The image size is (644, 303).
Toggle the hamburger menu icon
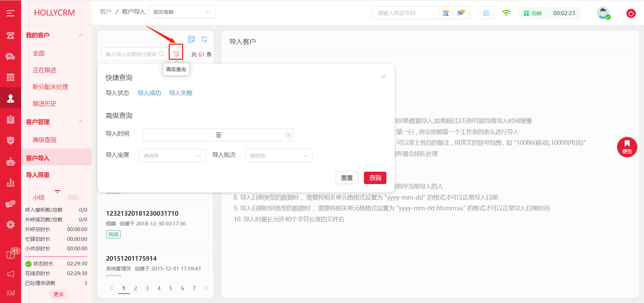[x=10, y=13]
